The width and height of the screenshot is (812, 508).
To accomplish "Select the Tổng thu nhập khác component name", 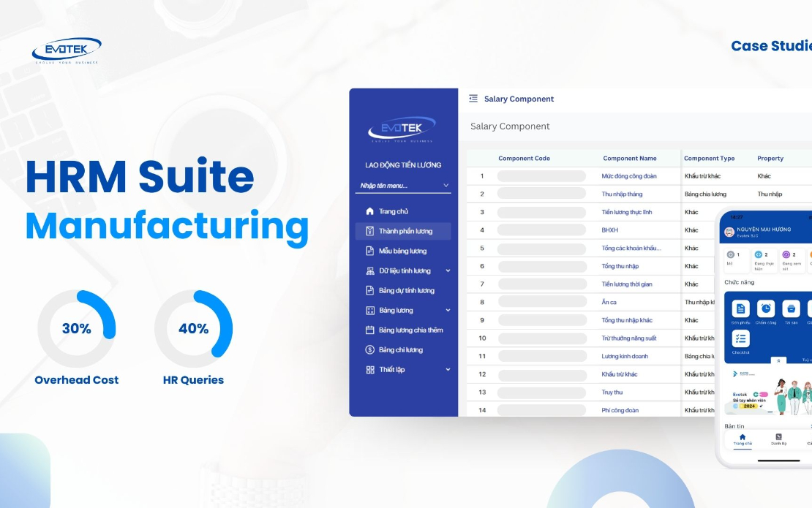I will 627,320.
